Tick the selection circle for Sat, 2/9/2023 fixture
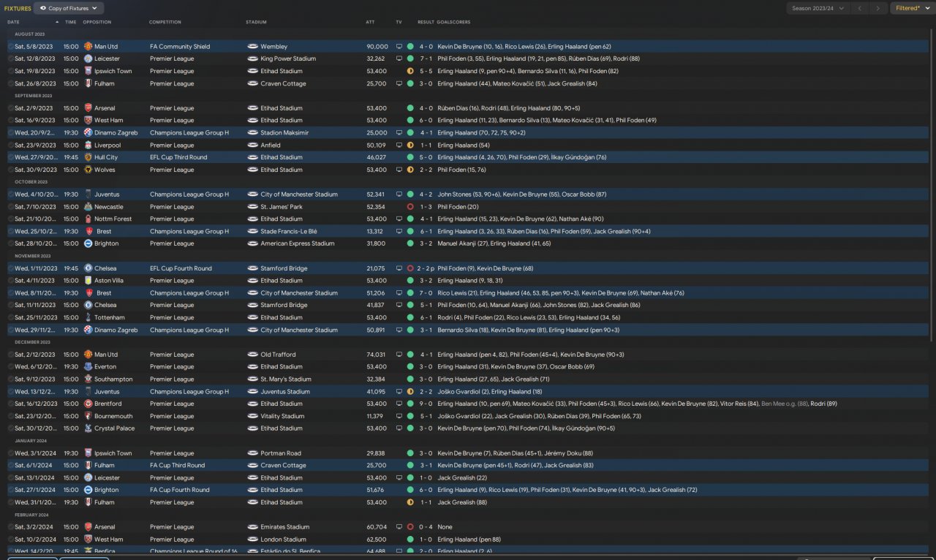 (10, 108)
